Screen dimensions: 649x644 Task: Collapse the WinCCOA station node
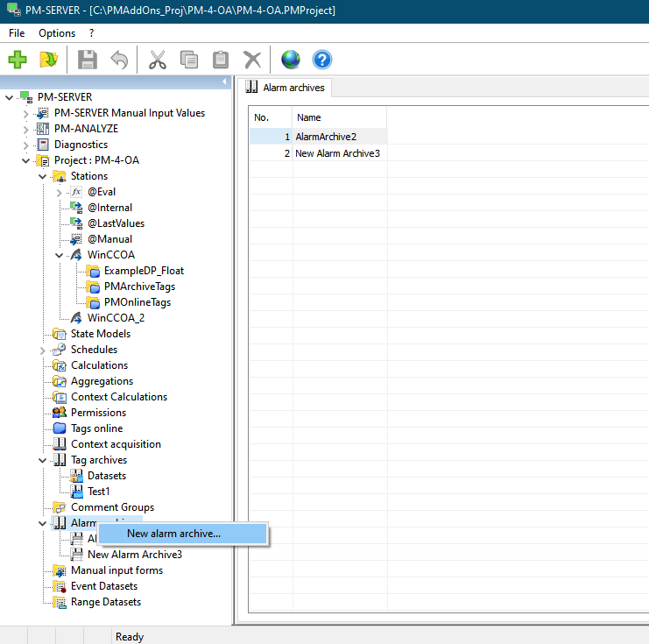coord(60,255)
